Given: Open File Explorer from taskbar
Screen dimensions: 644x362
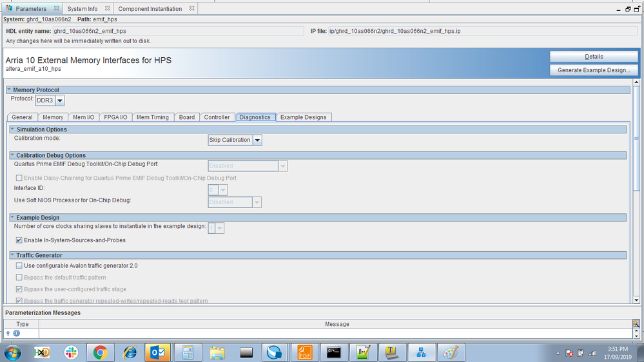Looking at the screenshot, I should click(x=217, y=352).
